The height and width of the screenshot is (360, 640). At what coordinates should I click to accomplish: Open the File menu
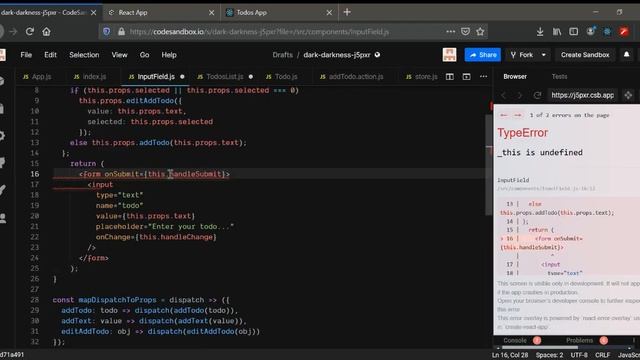[x=26, y=55]
